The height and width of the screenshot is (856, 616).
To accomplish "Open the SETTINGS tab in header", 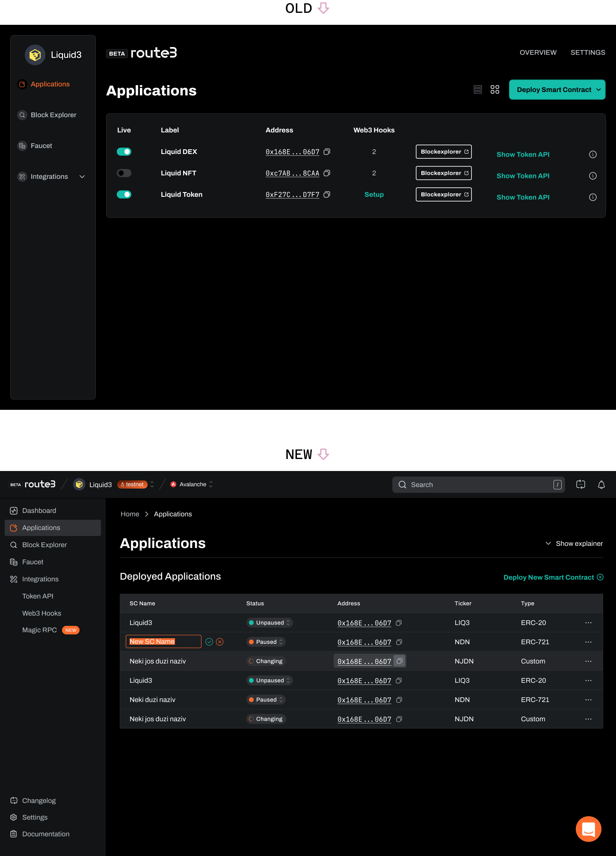I will coord(588,53).
